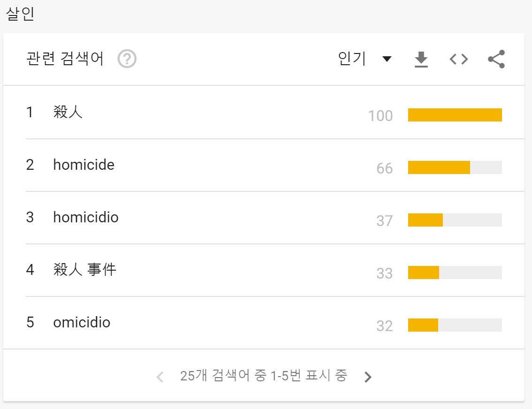This screenshot has width=532, height=409.
Task: Share the related queries widget
Action: point(496,59)
